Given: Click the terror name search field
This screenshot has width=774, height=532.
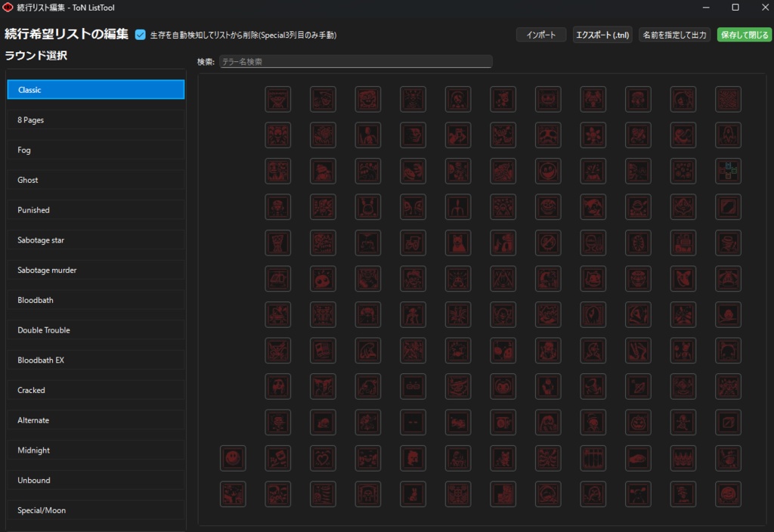Looking at the screenshot, I should coord(355,61).
